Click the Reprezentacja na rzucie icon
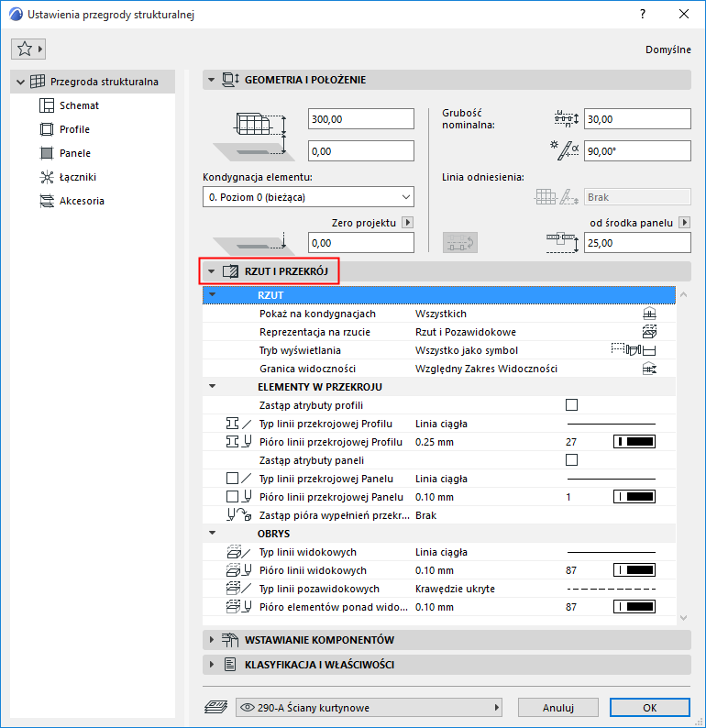The height and width of the screenshot is (728, 706). point(649,332)
